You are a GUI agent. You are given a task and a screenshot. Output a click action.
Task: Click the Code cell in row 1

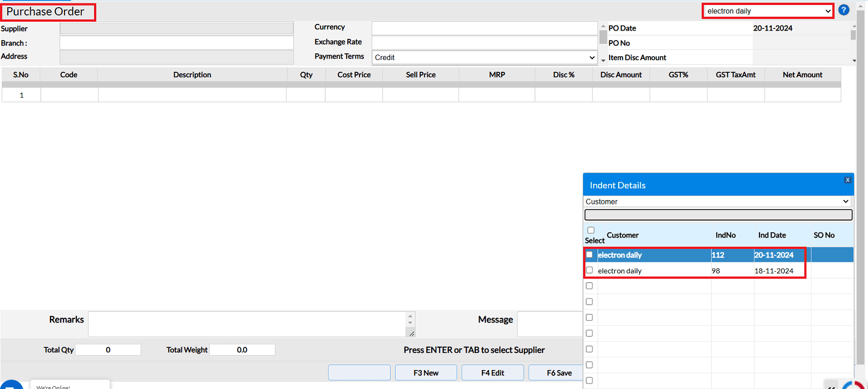click(70, 95)
